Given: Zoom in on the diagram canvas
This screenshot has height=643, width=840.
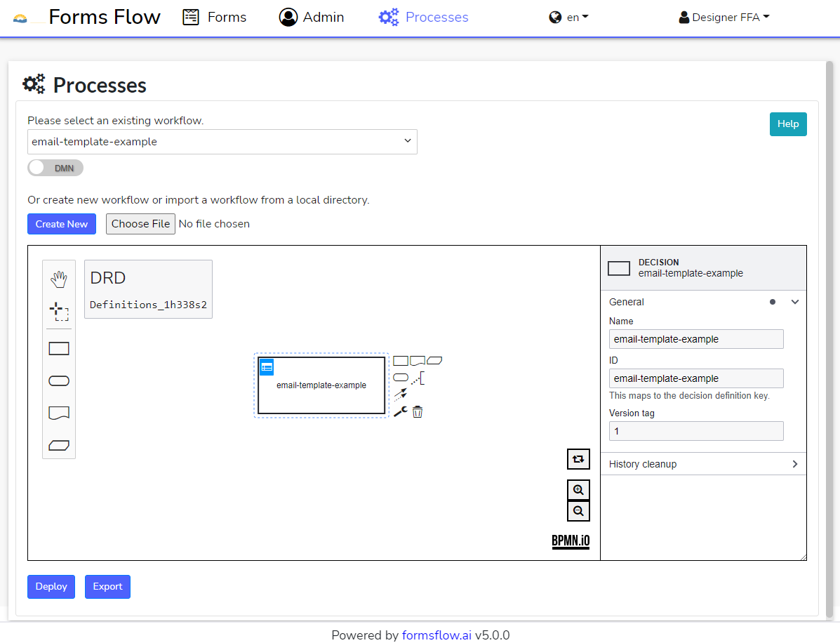Looking at the screenshot, I should coord(578,490).
